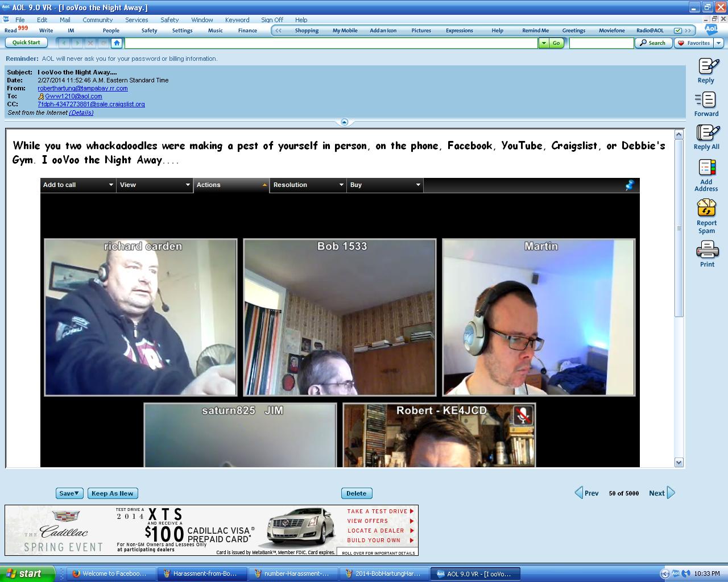Screen dimensions: 728x582
Task: Click the Print icon
Action: click(707, 250)
